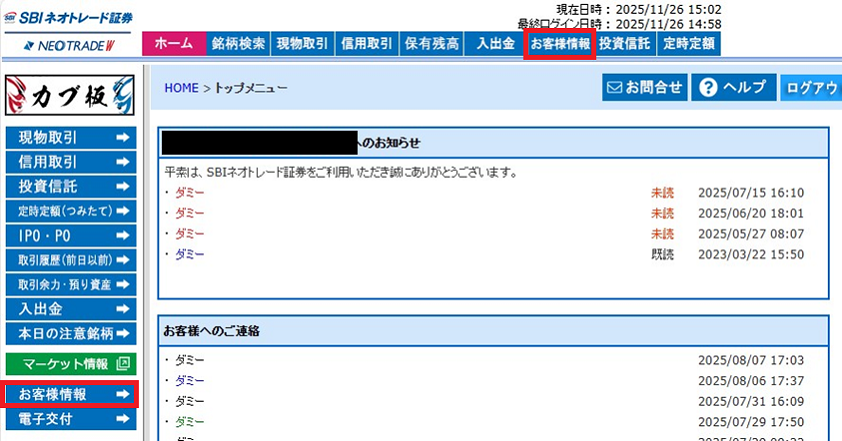Open お客様情報 in the left sidebar
This screenshot has height=441, width=842.
pyautogui.click(x=70, y=395)
